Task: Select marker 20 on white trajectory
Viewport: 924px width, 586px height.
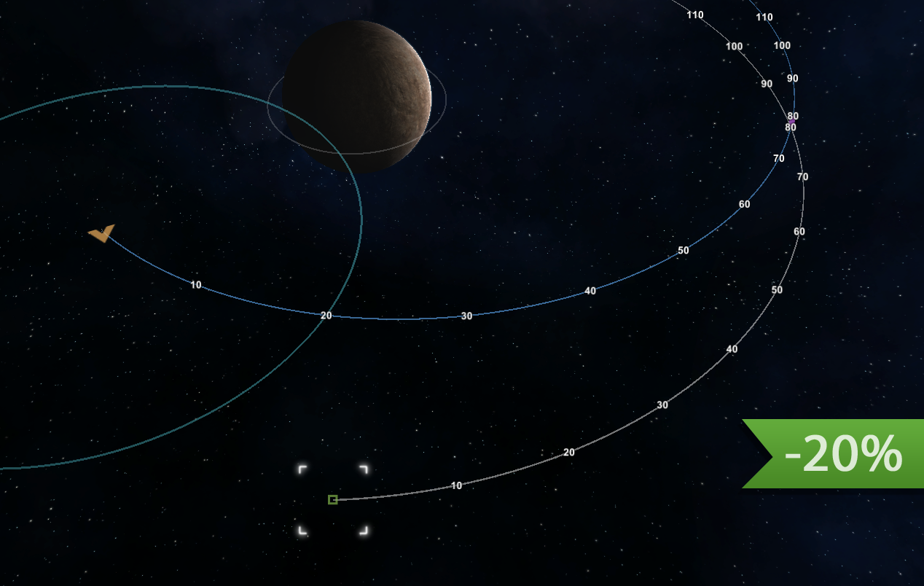Action: [x=569, y=453]
